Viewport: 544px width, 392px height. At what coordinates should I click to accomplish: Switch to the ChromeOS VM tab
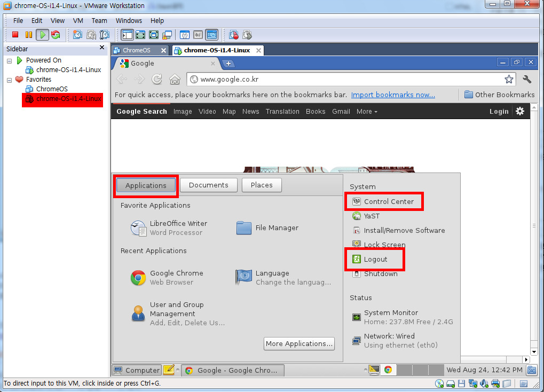tap(137, 50)
